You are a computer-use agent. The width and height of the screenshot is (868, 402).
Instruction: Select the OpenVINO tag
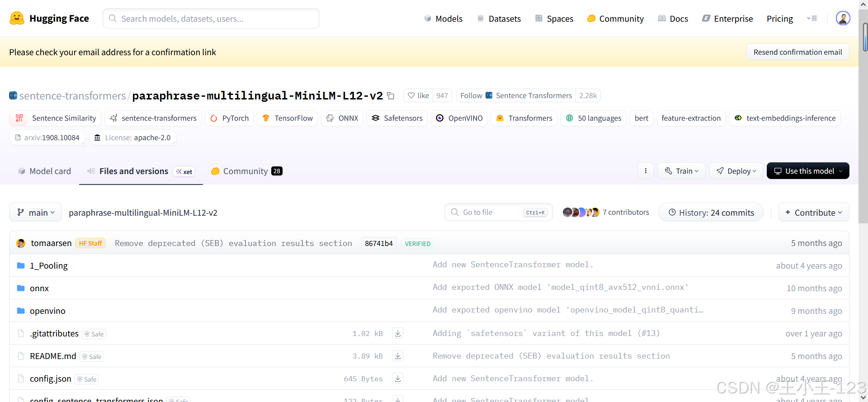pos(459,118)
